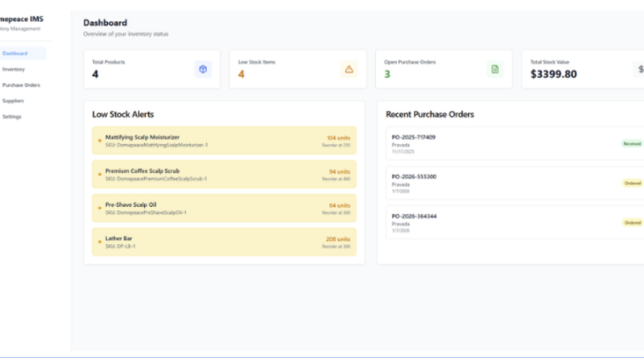Viewport: 644px width, 358px height.
Task: Click the Low Stock warning triangle icon
Action: point(349,69)
